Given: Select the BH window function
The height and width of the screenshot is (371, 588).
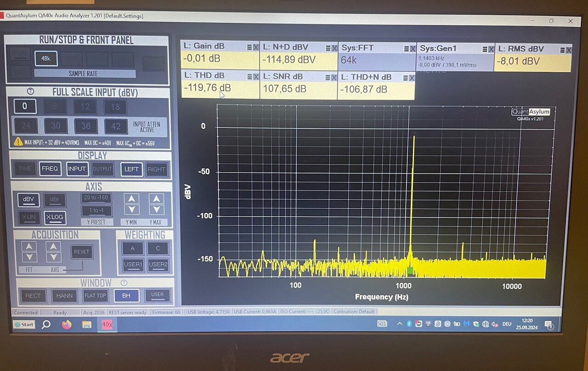Looking at the screenshot, I should [x=126, y=296].
